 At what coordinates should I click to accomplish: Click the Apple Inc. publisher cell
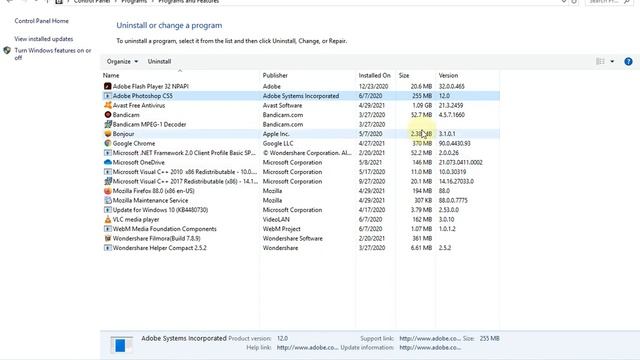276,134
